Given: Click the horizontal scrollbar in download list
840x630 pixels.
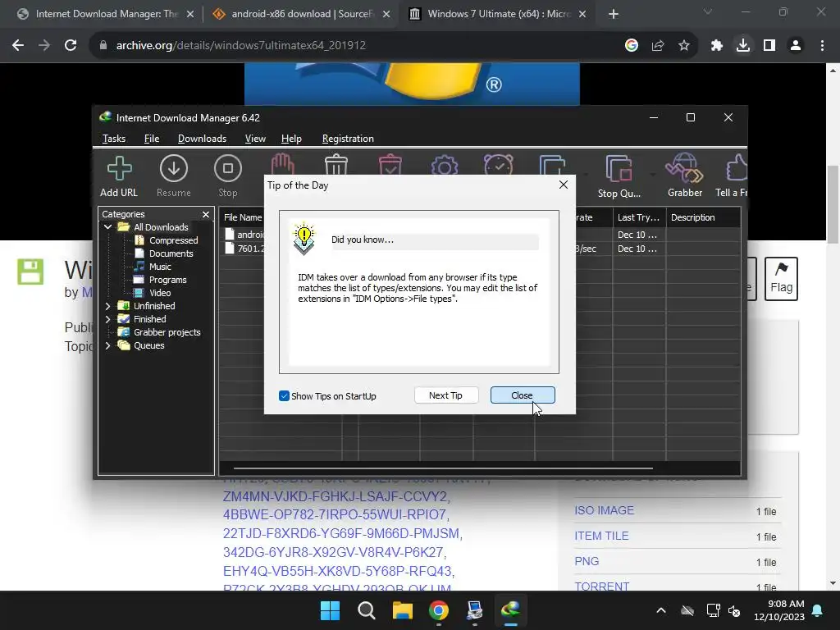Looking at the screenshot, I should [x=443, y=468].
